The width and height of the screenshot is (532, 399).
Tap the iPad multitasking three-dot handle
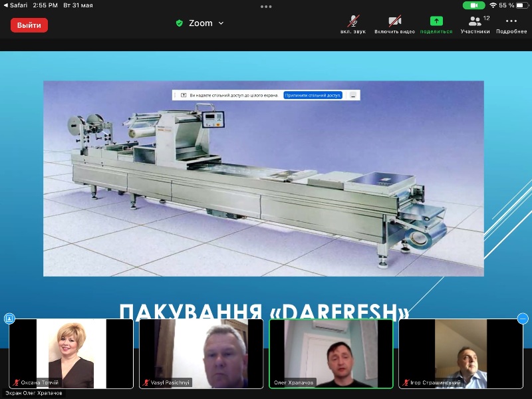click(266, 7)
